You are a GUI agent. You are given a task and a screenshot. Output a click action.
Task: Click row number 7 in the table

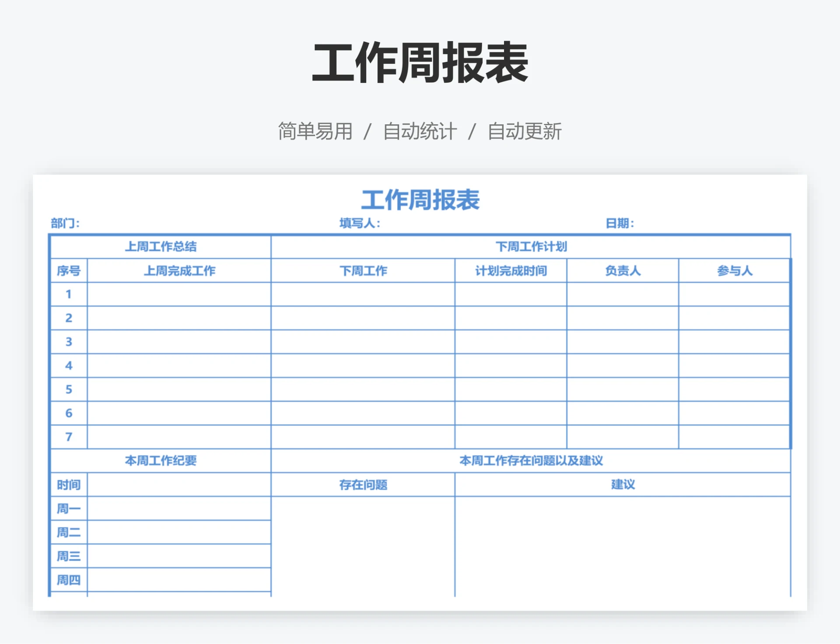68,436
